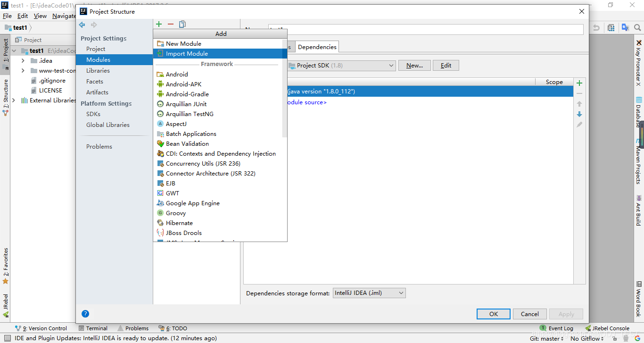Click the translate icon in main toolbar
The image size is (644, 343).
625,28
